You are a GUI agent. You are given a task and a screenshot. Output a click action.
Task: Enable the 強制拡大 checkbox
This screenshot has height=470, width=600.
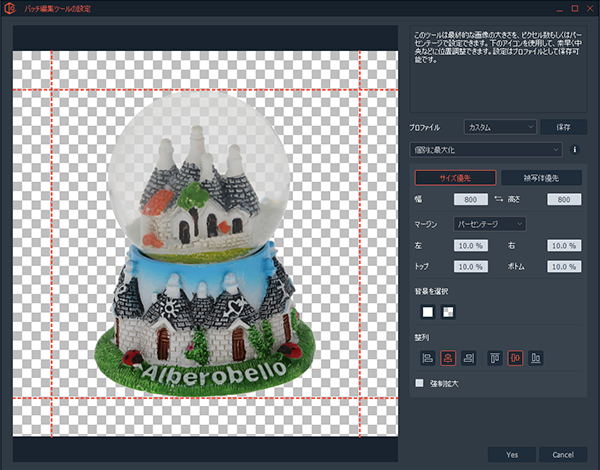coord(419,382)
